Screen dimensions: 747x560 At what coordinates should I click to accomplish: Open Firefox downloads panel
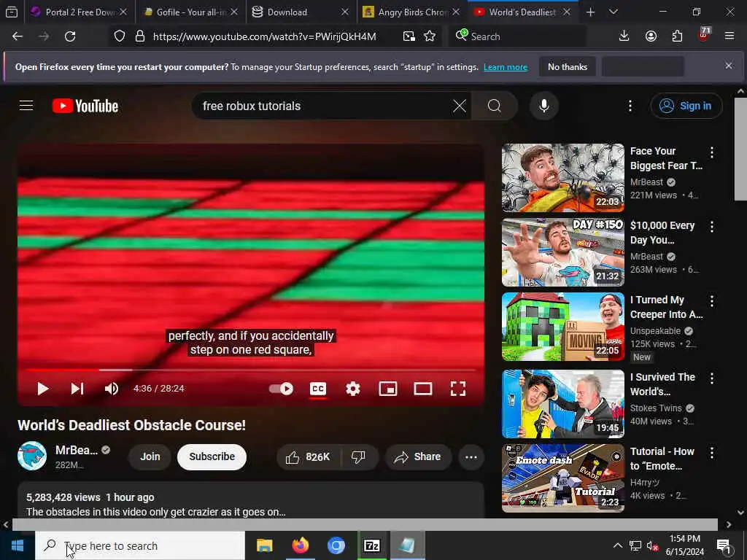(624, 36)
